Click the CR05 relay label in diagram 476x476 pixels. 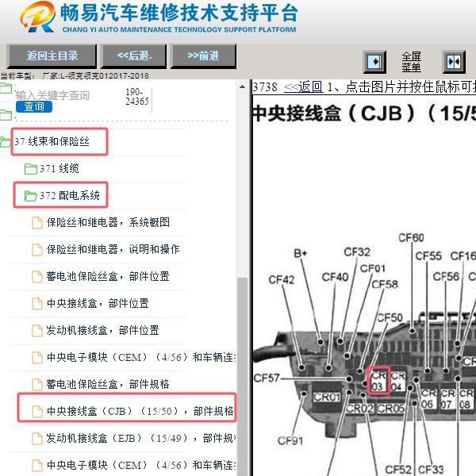tap(391, 409)
